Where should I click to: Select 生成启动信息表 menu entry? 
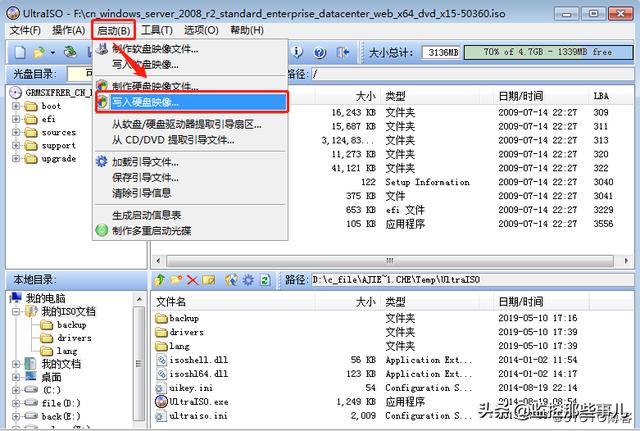[190, 215]
